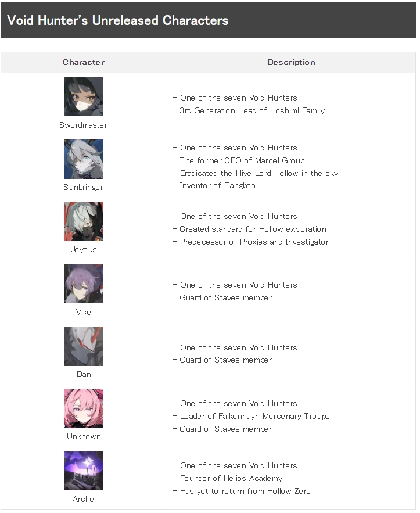Image resolution: width=420 pixels, height=513 pixels.
Task: Select the Vike character portrait
Action: 84,284
